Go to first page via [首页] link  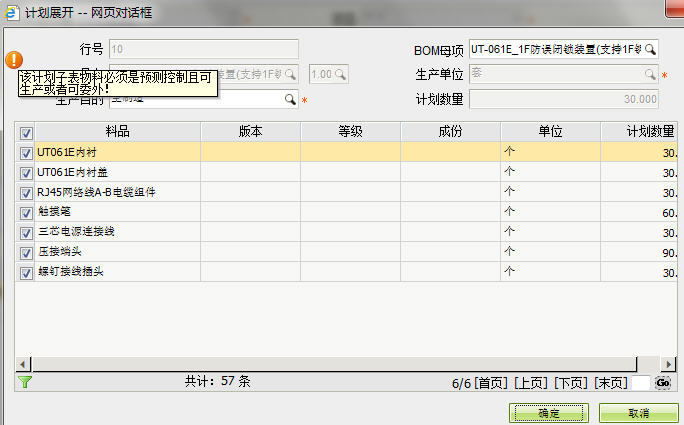click(x=491, y=383)
